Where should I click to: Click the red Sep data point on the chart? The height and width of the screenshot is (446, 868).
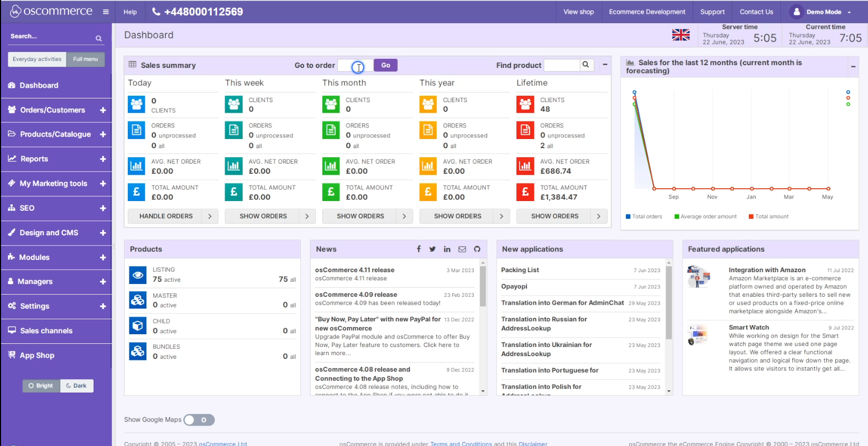673,189
